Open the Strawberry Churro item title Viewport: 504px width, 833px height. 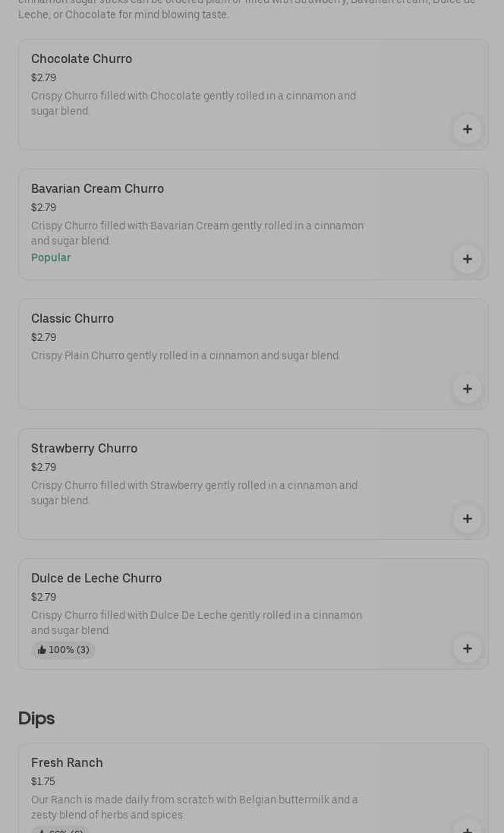tap(84, 449)
